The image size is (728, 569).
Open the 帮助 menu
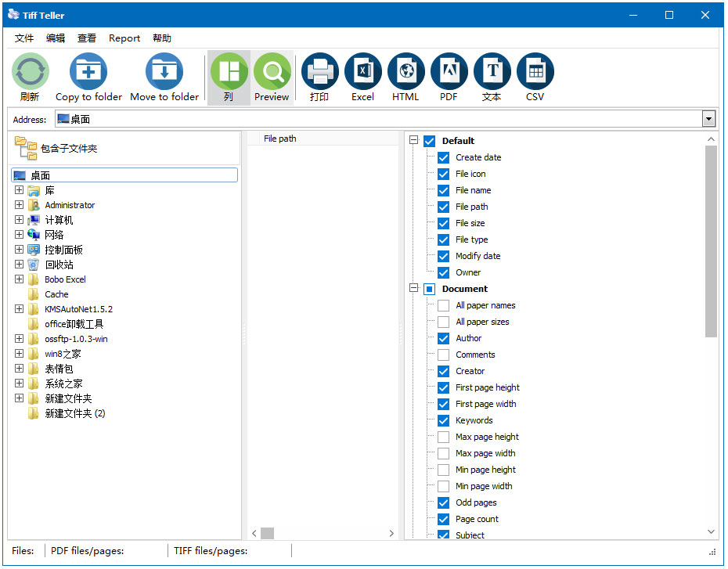pos(162,38)
